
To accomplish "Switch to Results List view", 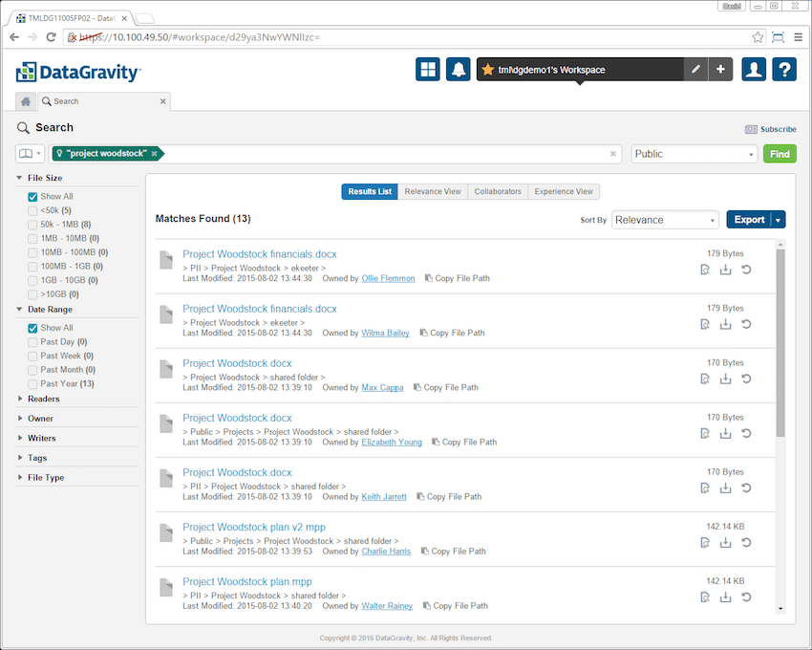I will pos(370,191).
